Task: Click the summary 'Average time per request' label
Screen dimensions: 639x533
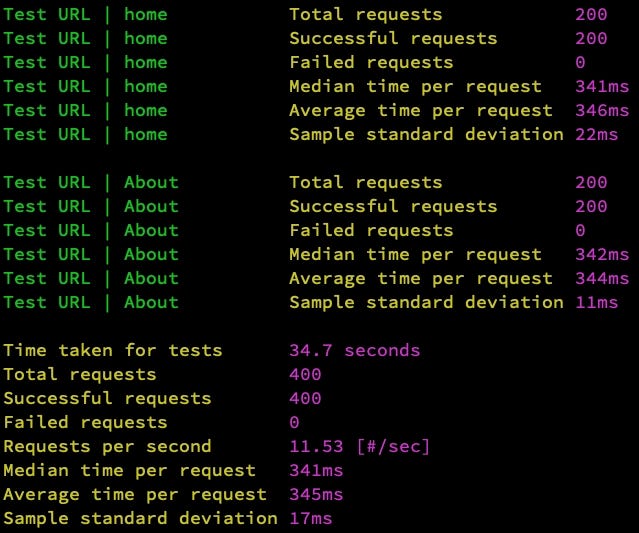Action: pos(135,495)
